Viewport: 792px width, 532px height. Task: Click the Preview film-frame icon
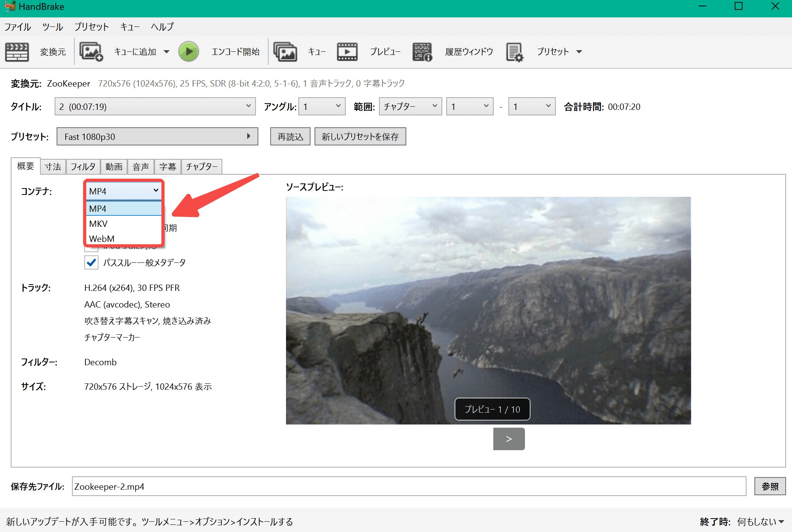(347, 52)
